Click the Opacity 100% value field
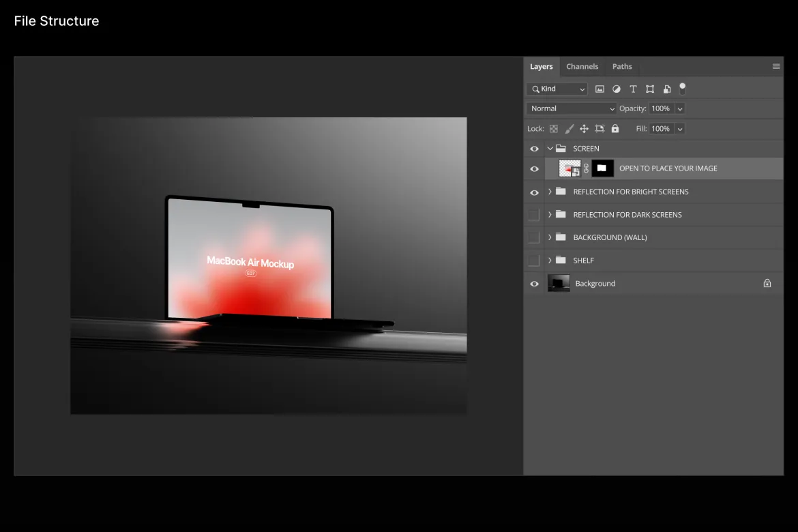This screenshot has height=532, width=798. [x=661, y=108]
